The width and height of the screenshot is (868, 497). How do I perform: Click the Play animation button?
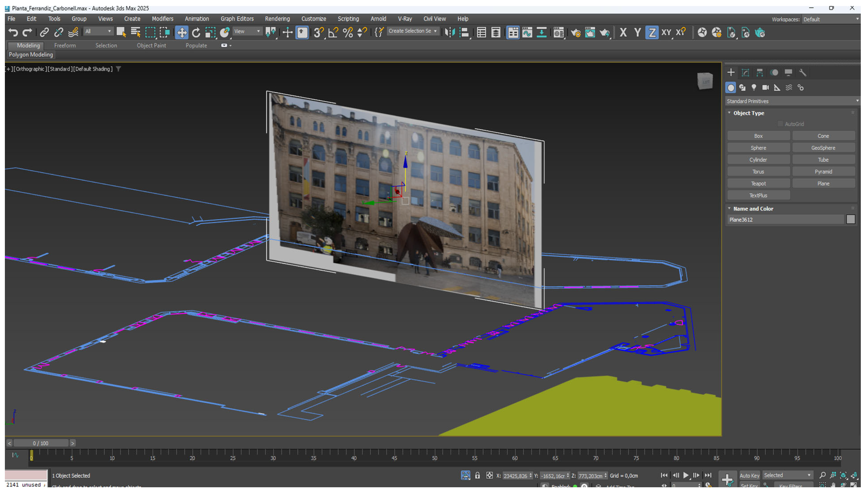[x=686, y=475]
